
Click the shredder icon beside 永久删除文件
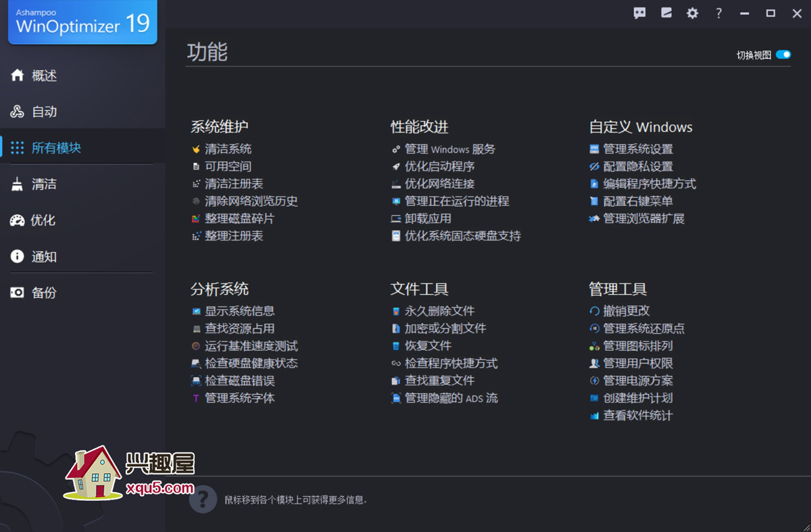pyautogui.click(x=396, y=311)
